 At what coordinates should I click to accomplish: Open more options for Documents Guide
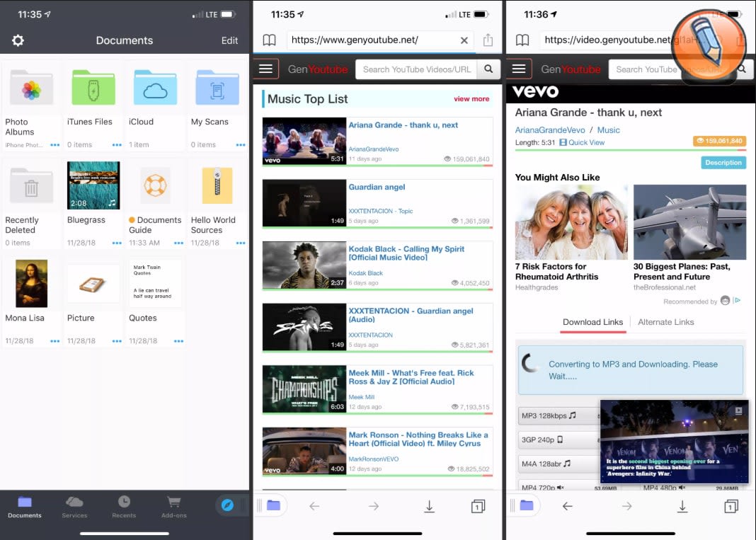[x=178, y=243]
